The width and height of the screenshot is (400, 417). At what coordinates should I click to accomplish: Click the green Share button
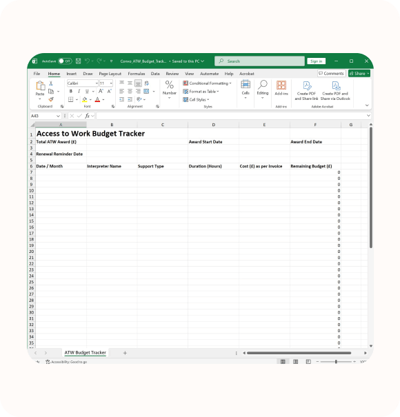tap(359, 73)
